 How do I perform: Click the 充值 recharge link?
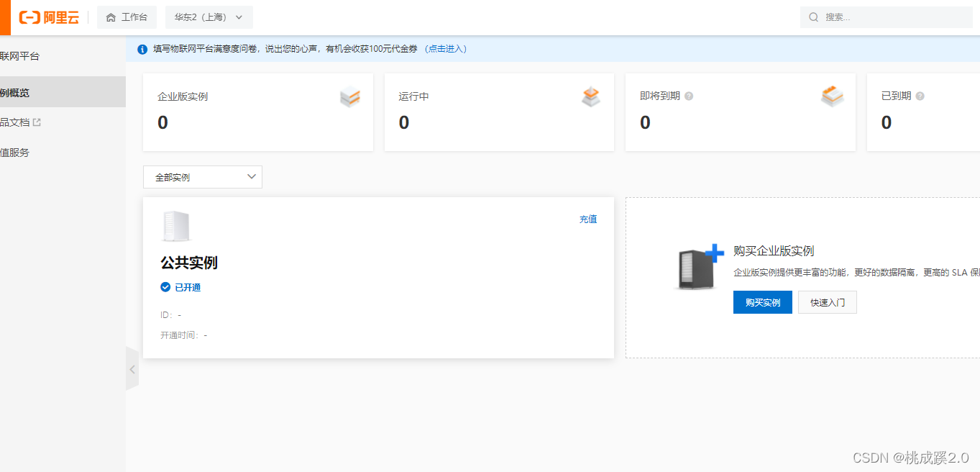click(587, 219)
